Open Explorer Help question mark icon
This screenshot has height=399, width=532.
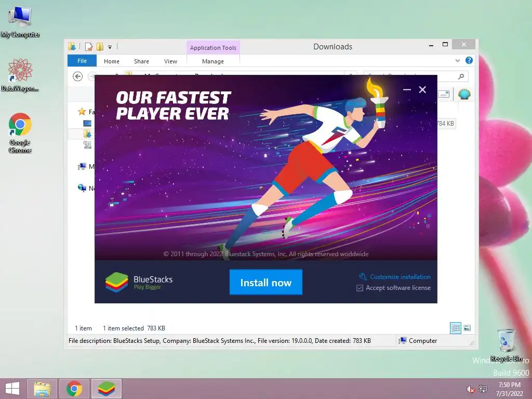[x=469, y=60]
